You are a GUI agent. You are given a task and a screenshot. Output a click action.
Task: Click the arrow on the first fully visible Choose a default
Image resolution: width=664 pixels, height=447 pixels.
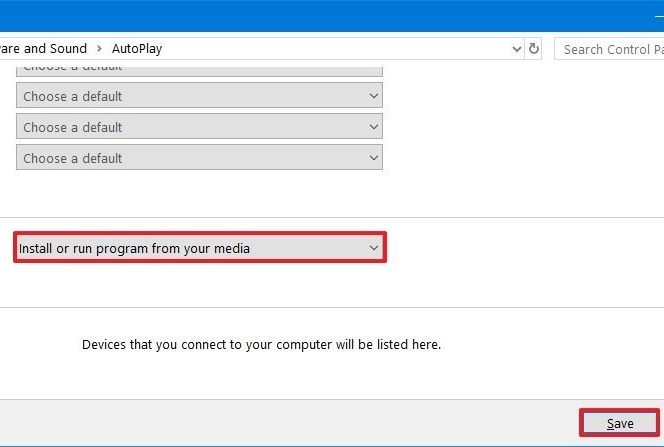[373, 97]
